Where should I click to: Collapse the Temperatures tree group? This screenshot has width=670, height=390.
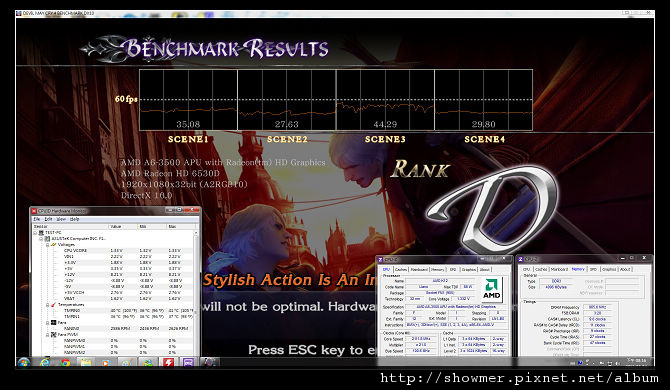(48, 305)
